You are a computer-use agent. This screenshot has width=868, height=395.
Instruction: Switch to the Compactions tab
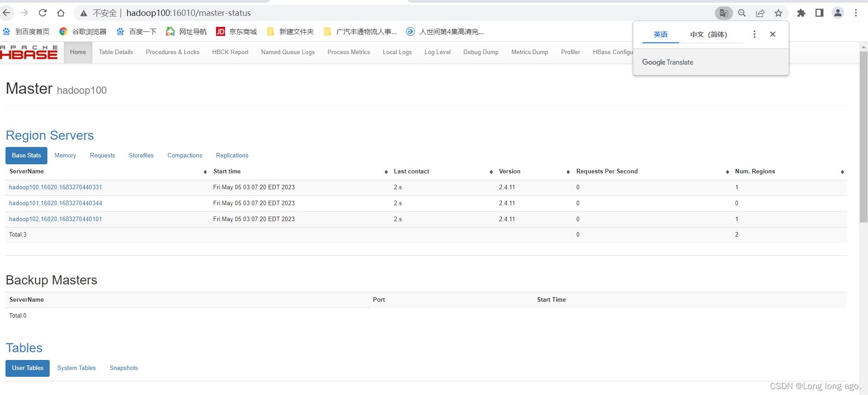click(185, 156)
